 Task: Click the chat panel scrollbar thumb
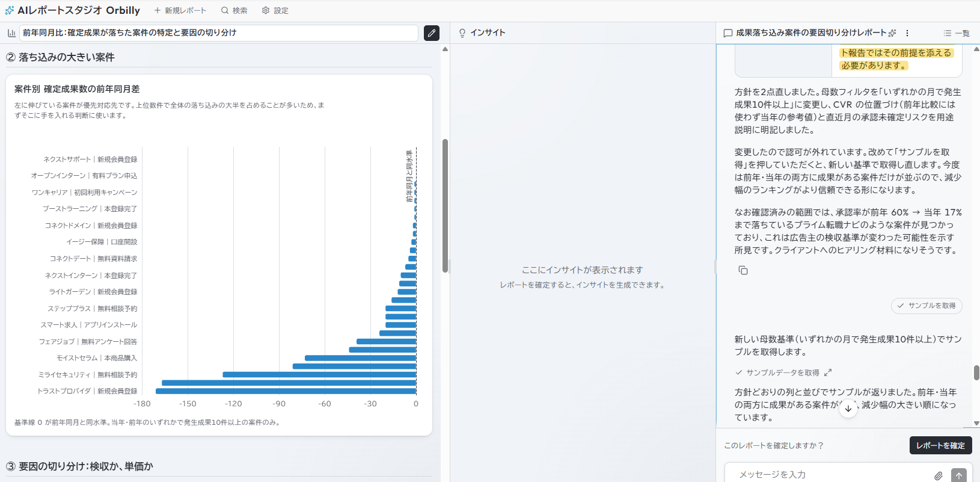pos(976,372)
